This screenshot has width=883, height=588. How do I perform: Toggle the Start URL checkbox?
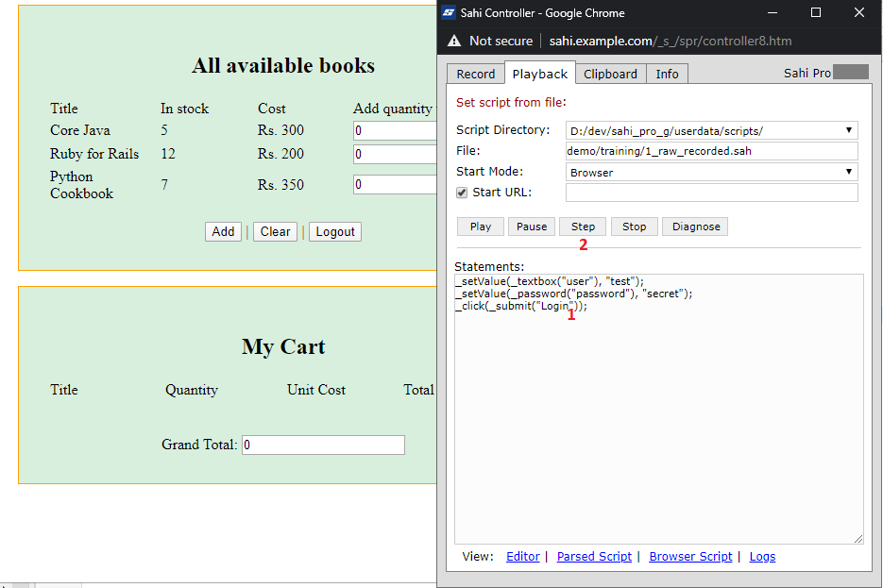coord(462,193)
